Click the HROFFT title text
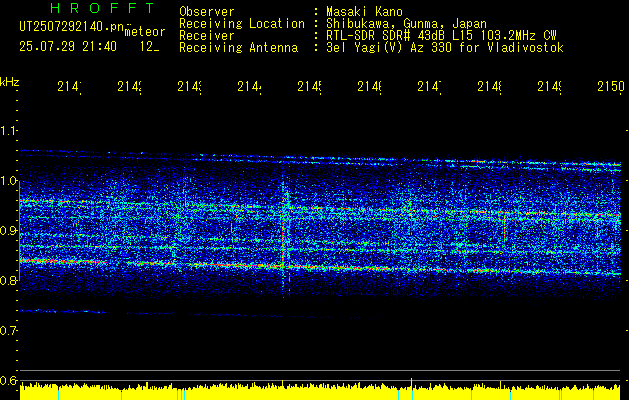 click(x=103, y=8)
